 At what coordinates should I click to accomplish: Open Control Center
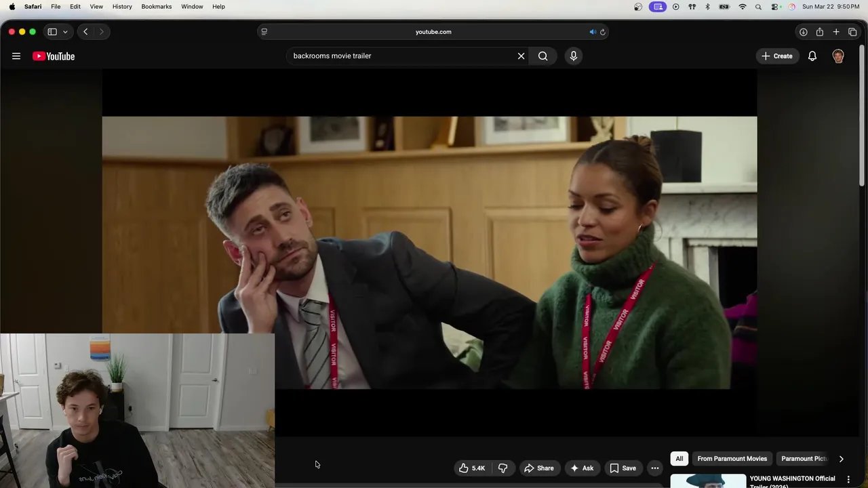click(x=776, y=7)
